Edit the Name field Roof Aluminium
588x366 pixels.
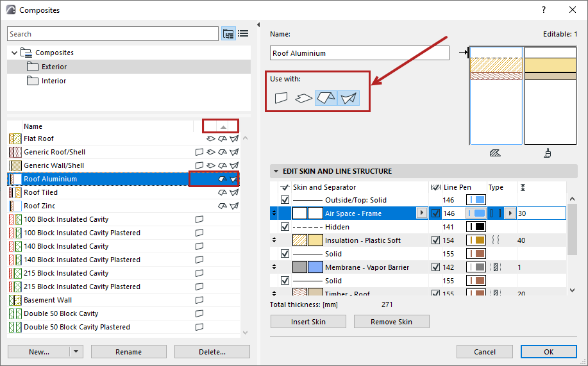[x=359, y=53]
